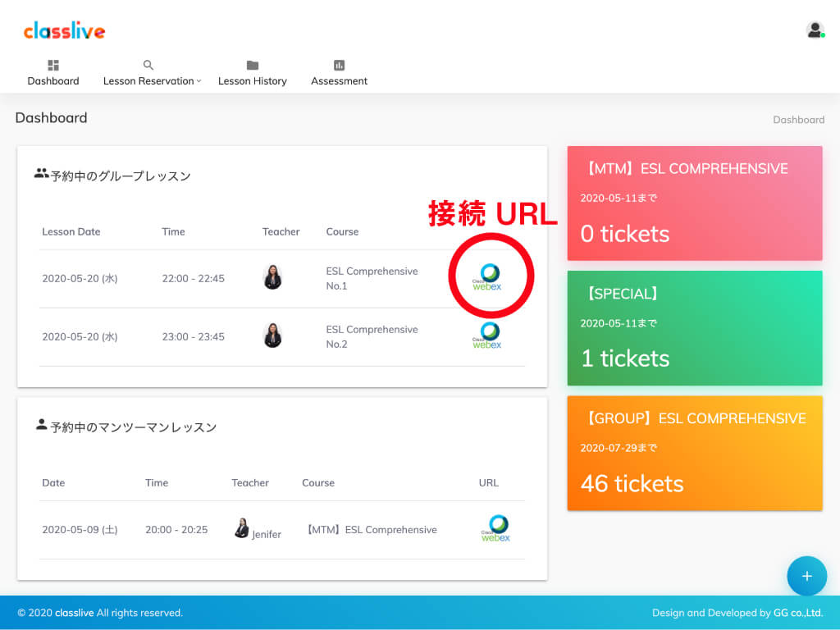Click the 20:00 - 20:25 time cell

176,530
